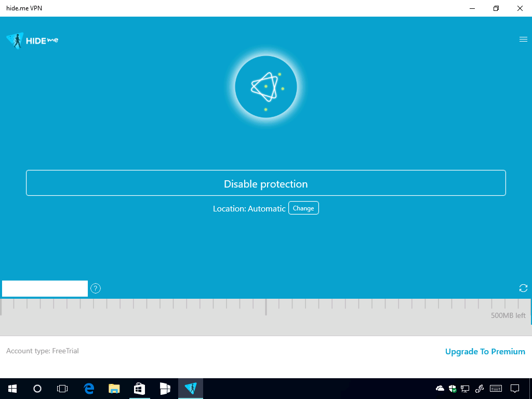Viewport: 532px width, 399px height.
Task: Click the hide.me logo
Action: (x=32, y=41)
